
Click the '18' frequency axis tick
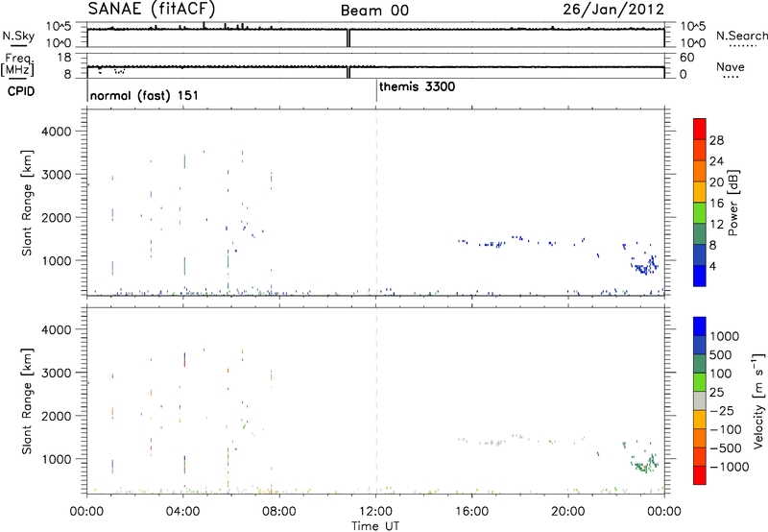64,58
